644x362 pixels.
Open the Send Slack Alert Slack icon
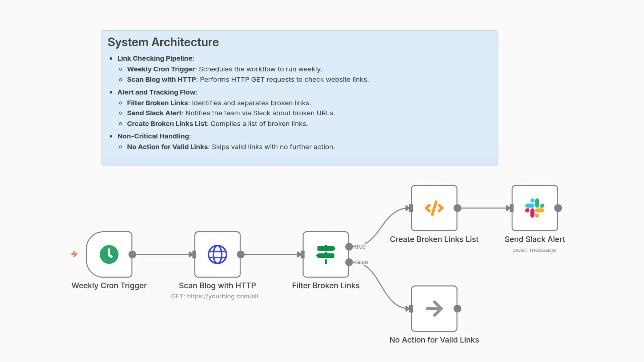[535, 208]
